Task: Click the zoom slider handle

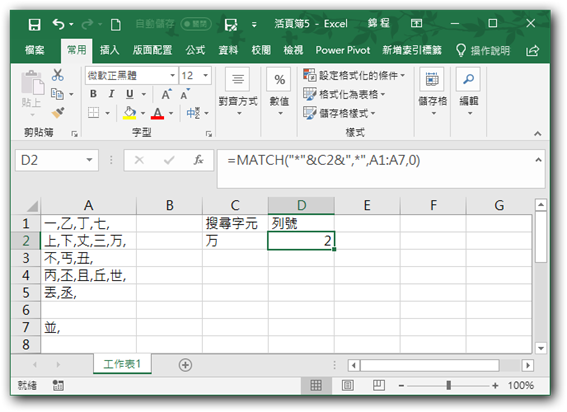Action: 448,386
